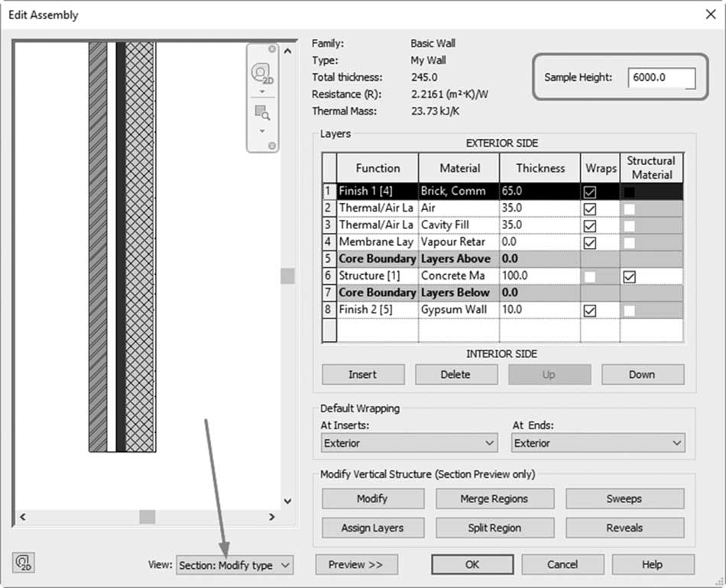Close the Edit Assembly dialog
Image resolution: width=726 pixels, height=588 pixels.
coord(711,15)
